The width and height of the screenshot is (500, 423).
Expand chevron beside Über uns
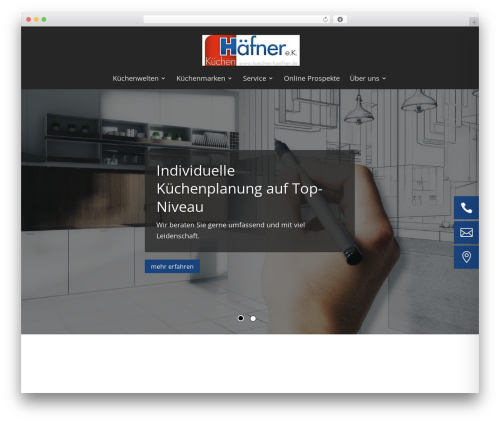[x=384, y=79]
